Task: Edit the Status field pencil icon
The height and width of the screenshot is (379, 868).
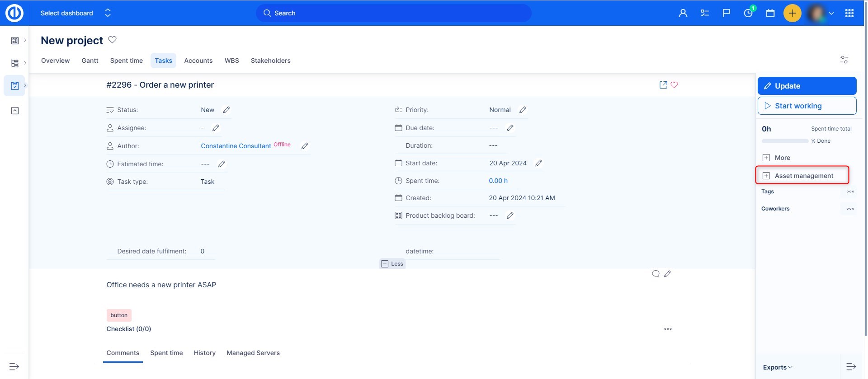Action: click(x=226, y=110)
